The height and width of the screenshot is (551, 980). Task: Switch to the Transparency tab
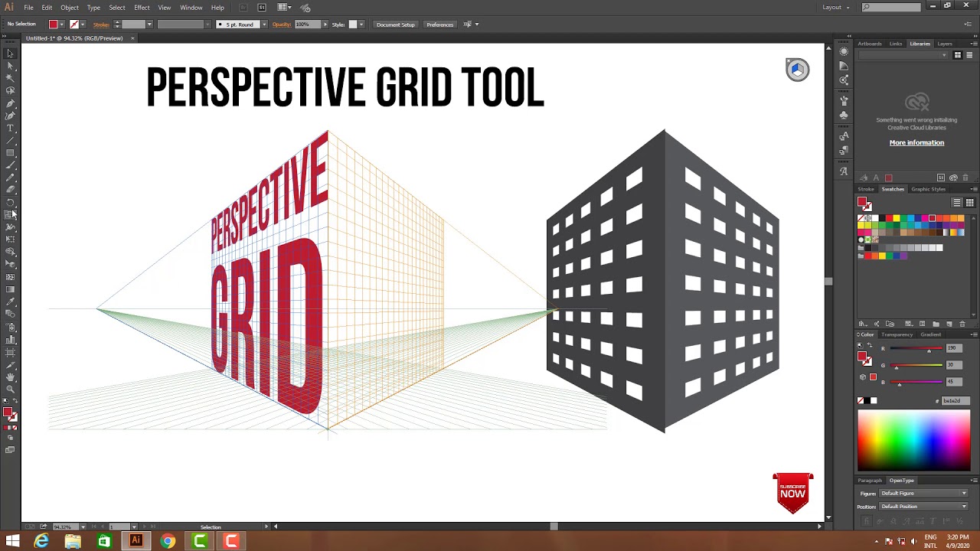(897, 334)
